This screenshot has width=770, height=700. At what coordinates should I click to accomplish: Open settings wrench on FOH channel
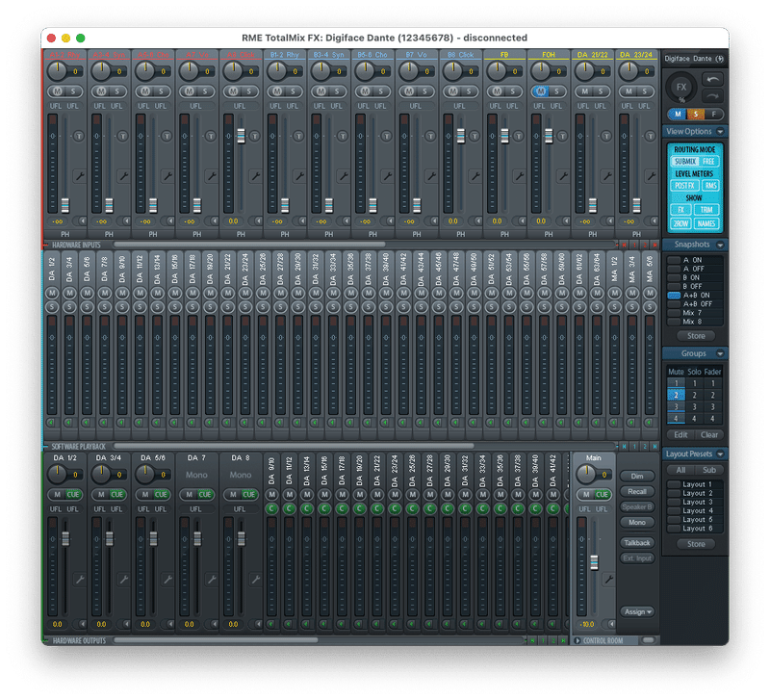tap(563, 175)
